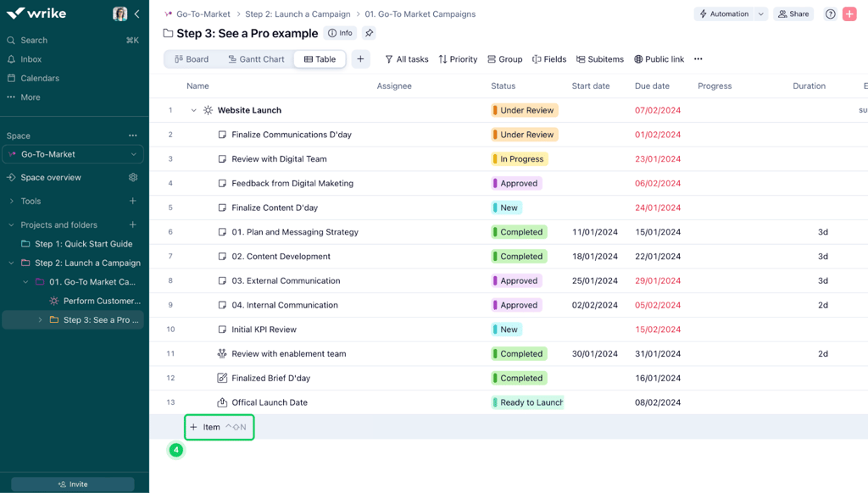The width and height of the screenshot is (868, 493).
Task: Expand the Automation dropdown
Action: pyautogui.click(x=760, y=14)
